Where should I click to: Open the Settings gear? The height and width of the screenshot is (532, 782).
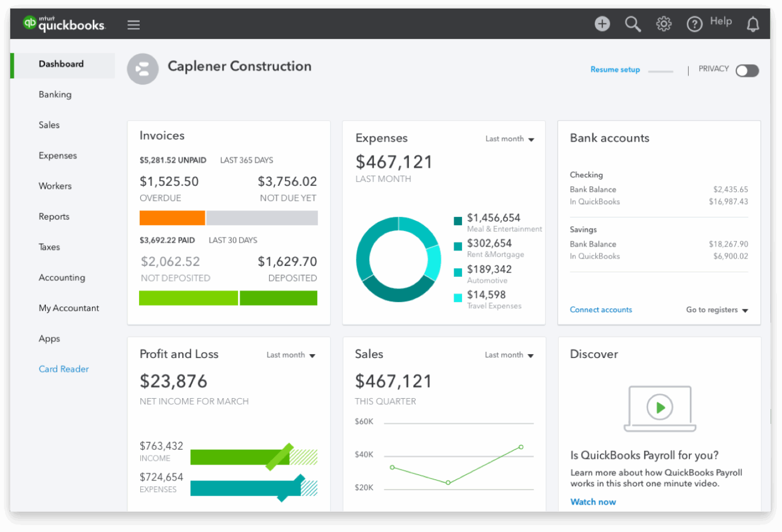point(663,23)
